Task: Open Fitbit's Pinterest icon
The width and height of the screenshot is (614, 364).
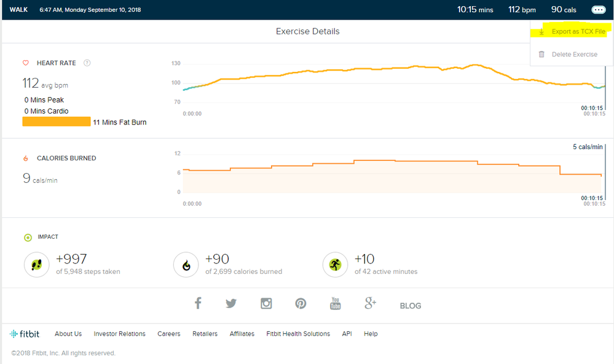Action: pyautogui.click(x=301, y=303)
